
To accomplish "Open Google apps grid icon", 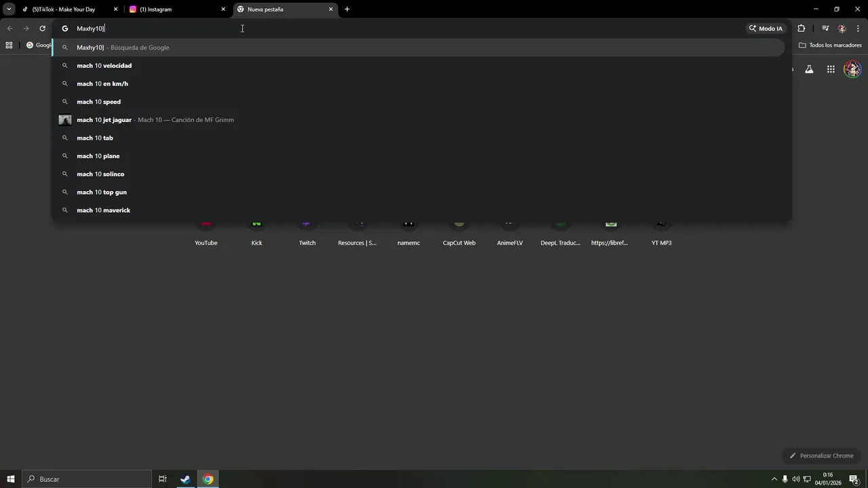I will point(831,69).
